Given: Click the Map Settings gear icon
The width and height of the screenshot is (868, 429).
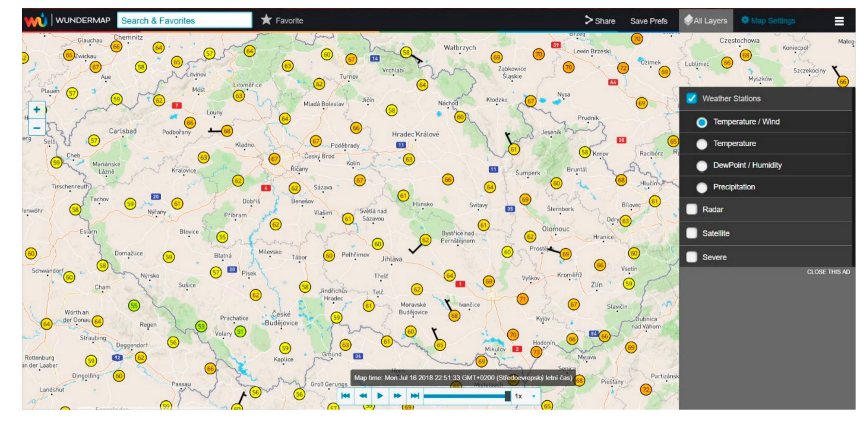Looking at the screenshot, I should [x=745, y=20].
